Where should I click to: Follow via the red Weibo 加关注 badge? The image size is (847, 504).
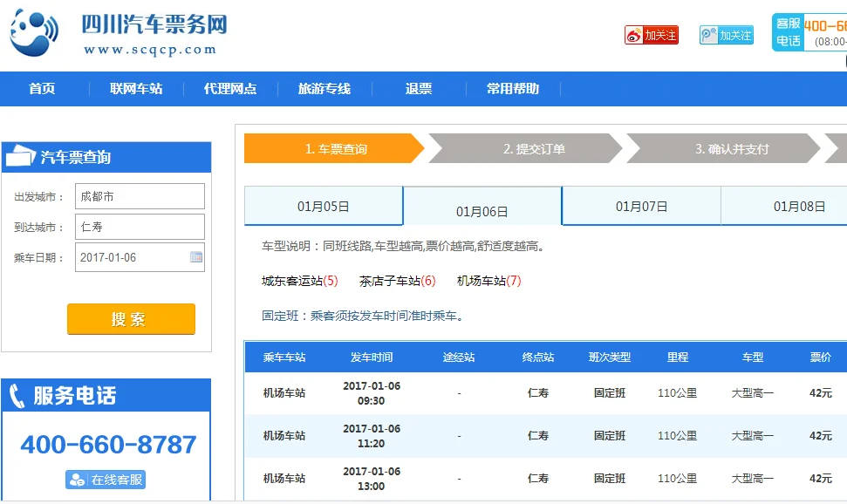pyautogui.click(x=652, y=34)
